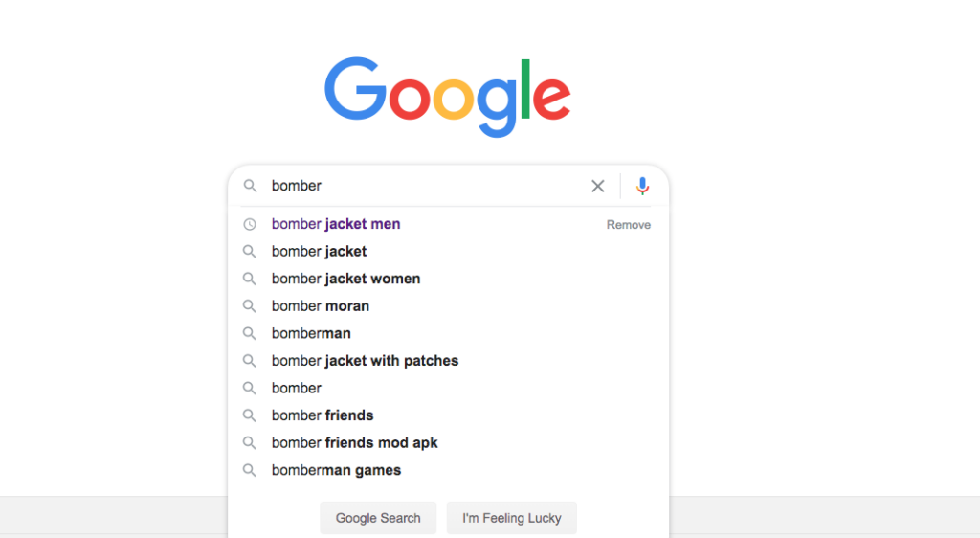This screenshot has height=538, width=980.
Task: Click the Google Search button
Action: 378,518
